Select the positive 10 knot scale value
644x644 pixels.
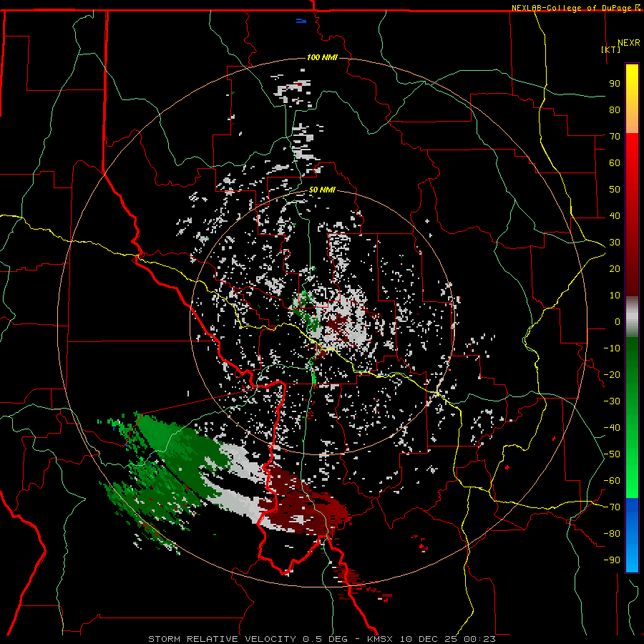point(615,296)
